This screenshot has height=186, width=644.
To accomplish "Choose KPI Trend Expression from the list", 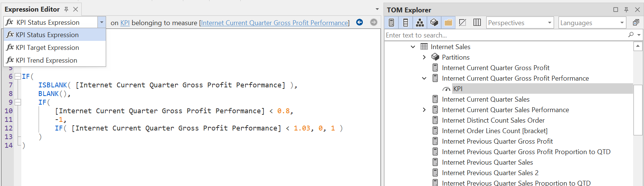I will [46, 60].
